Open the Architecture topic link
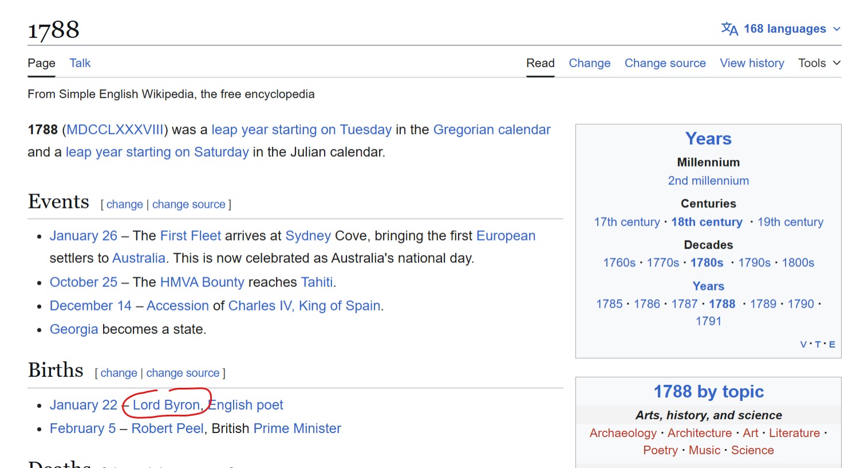Viewport: 868px width, 468px height. pos(700,433)
